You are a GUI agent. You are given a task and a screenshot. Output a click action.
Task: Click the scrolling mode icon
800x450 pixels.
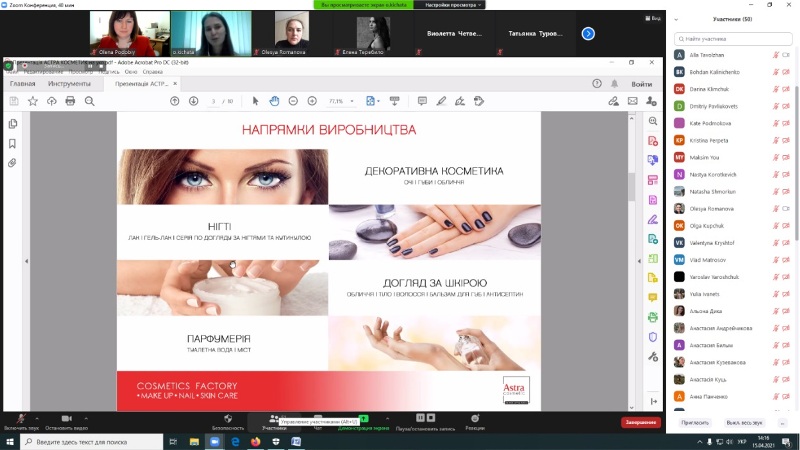tap(394, 101)
